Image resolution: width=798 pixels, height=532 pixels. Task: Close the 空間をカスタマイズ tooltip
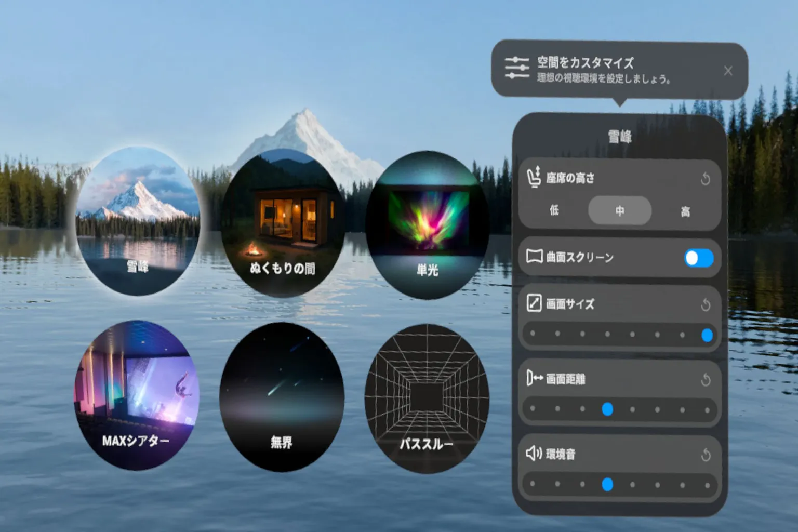click(728, 71)
